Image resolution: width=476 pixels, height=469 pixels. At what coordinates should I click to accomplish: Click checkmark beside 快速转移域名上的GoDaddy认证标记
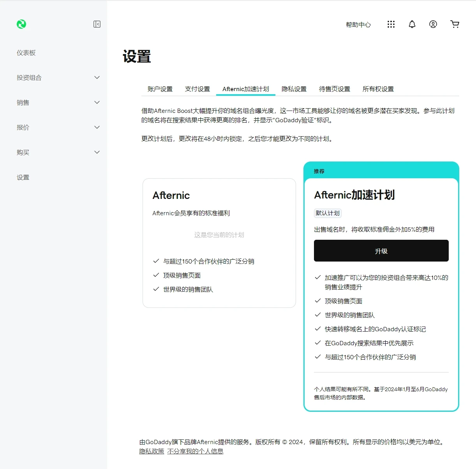pyautogui.click(x=318, y=329)
